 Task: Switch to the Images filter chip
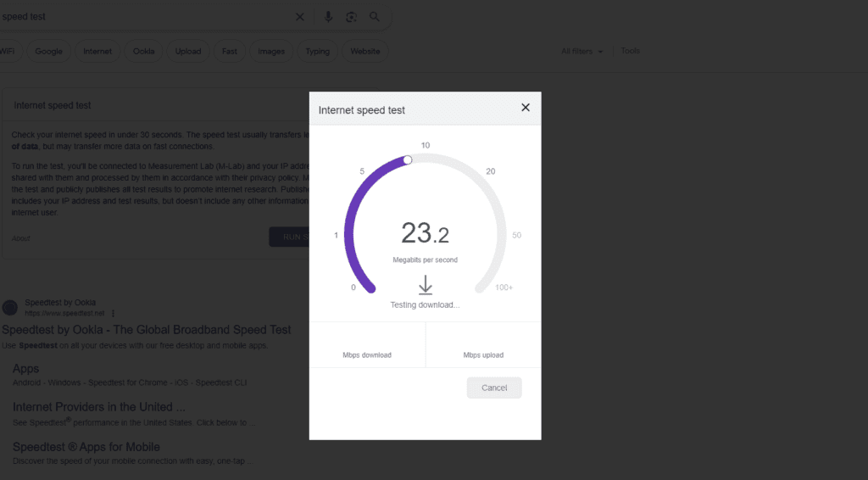coord(271,52)
